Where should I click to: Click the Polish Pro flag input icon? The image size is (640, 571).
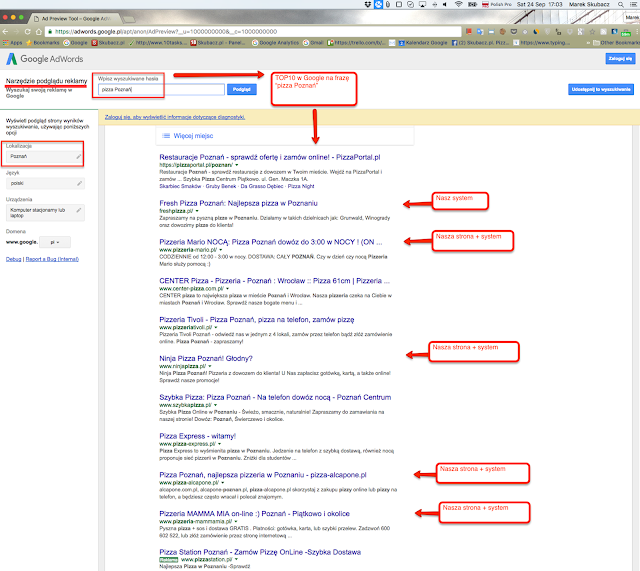(485, 4)
